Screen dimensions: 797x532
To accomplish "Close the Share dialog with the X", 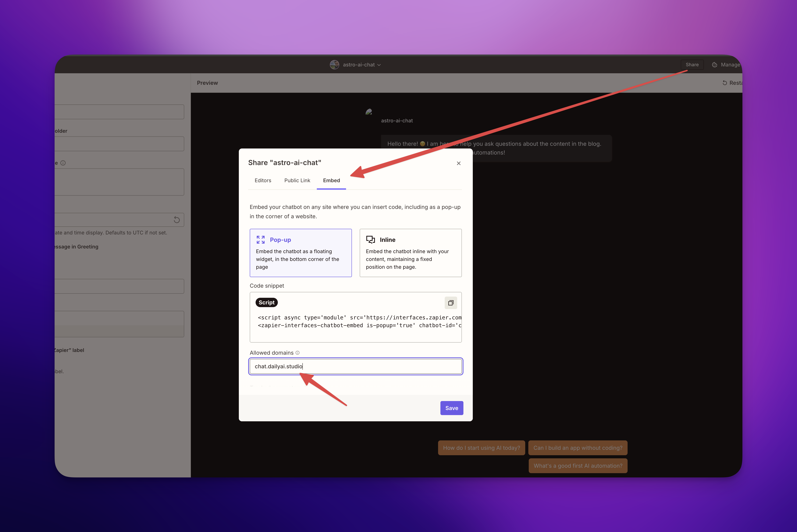I will click(459, 163).
